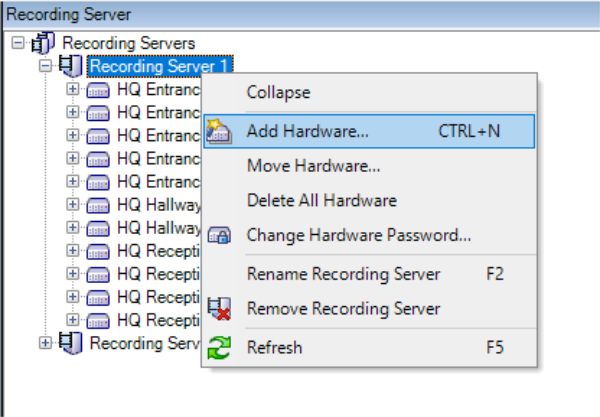
Task: Choose Rename Recording Server menu item
Action: click(343, 274)
